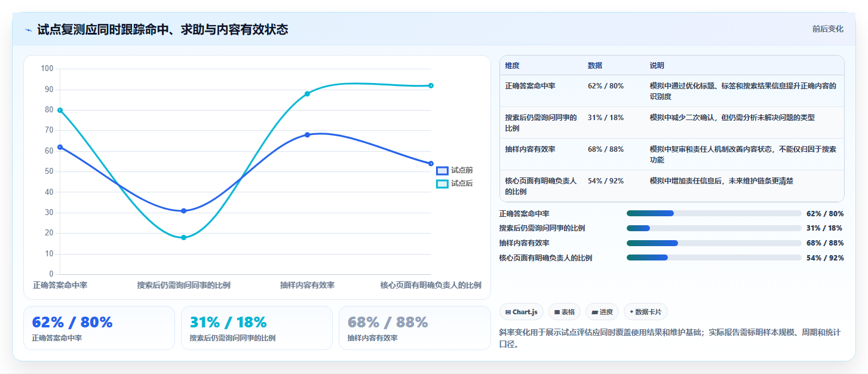Click the 试点后 data point at 搜索后仍需询问同事的比例
Screen dimensions: 868x374
pyautogui.click(x=183, y=238)
